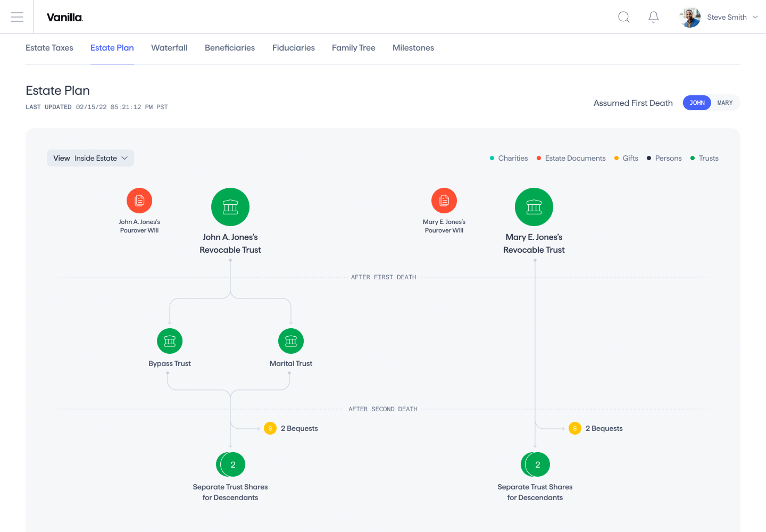Go to the Family Tree tab

353,48
